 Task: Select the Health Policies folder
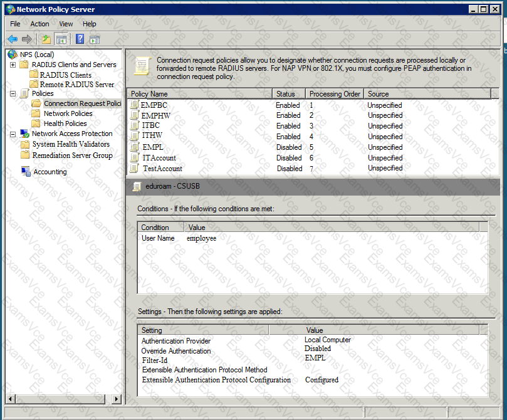(x=65, y=123)
